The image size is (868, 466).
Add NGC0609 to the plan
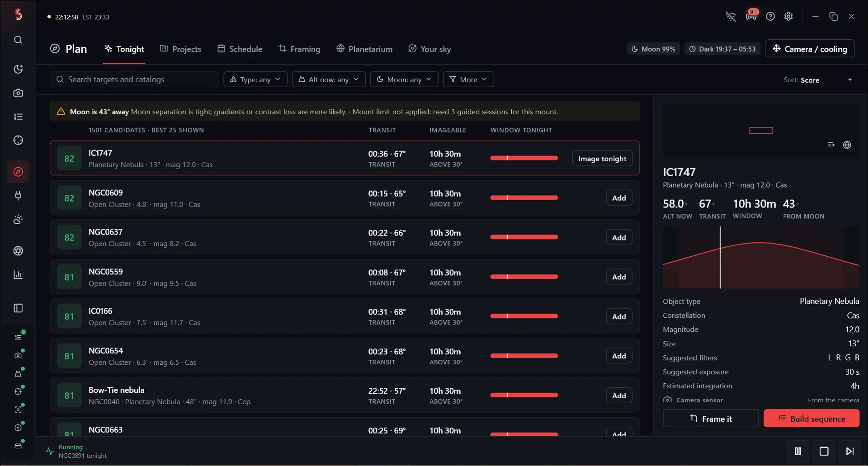619,198
